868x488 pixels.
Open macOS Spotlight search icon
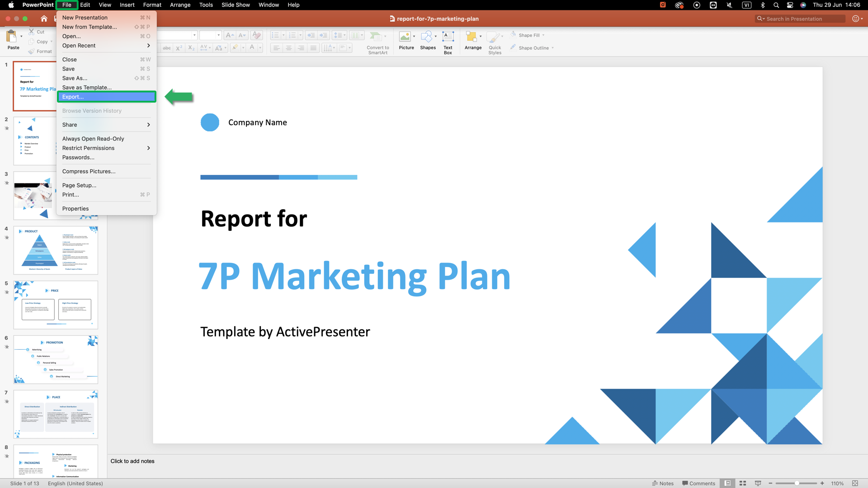[x=776, y=5]
